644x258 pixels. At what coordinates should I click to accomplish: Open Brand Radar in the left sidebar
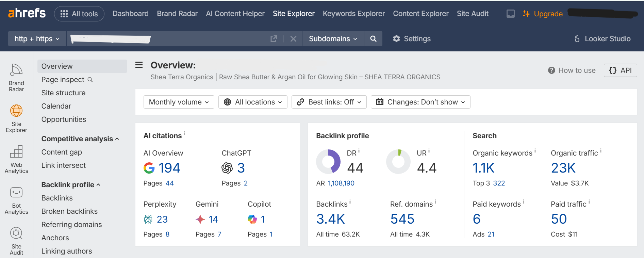pyautogui.click(x=16, y=78)
